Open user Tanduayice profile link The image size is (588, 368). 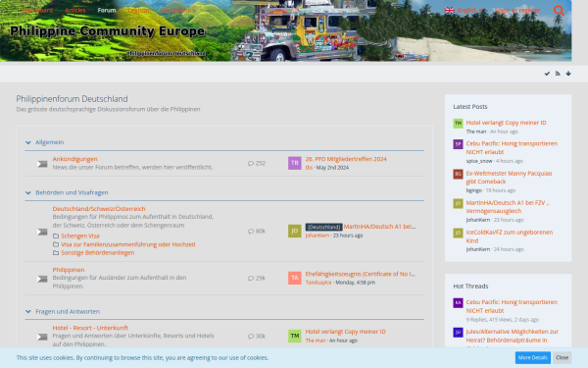(x=318, y=283)
